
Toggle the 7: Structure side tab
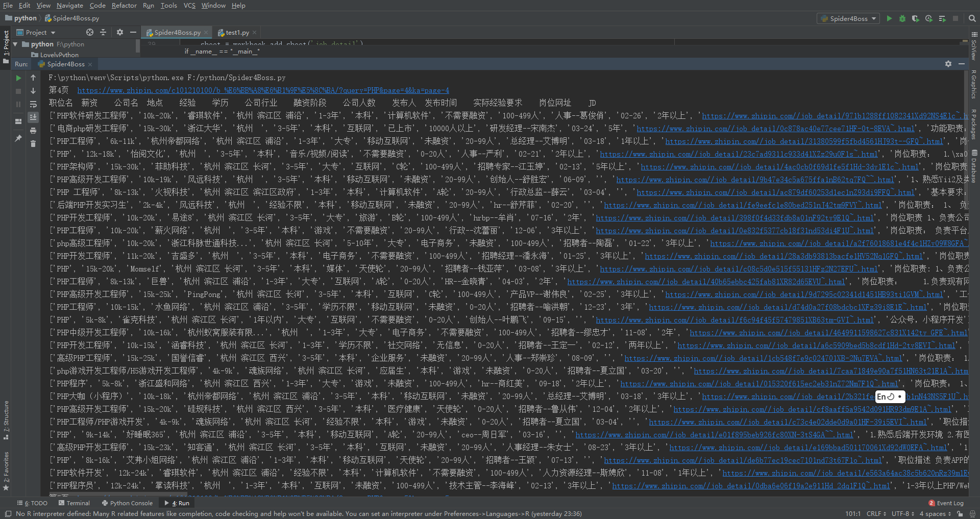point(6,419)
